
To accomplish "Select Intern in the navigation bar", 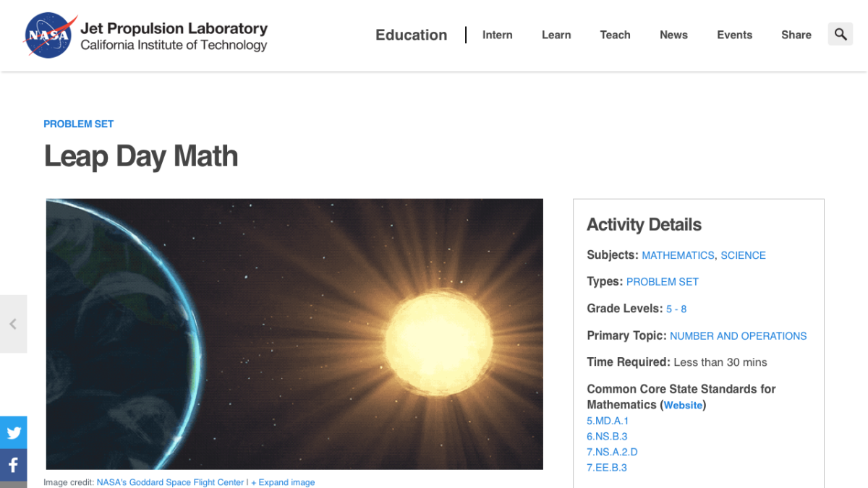I will pos(497,35).
